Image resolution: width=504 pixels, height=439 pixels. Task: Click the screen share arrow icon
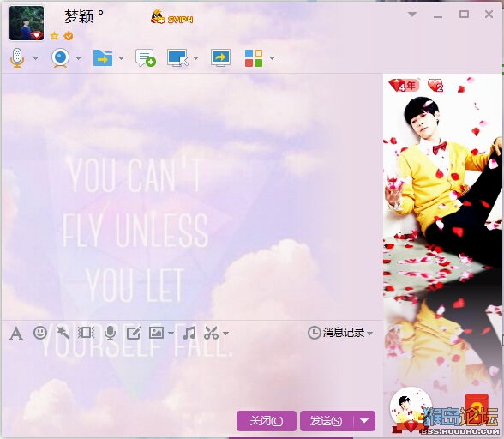coord(220,58)
